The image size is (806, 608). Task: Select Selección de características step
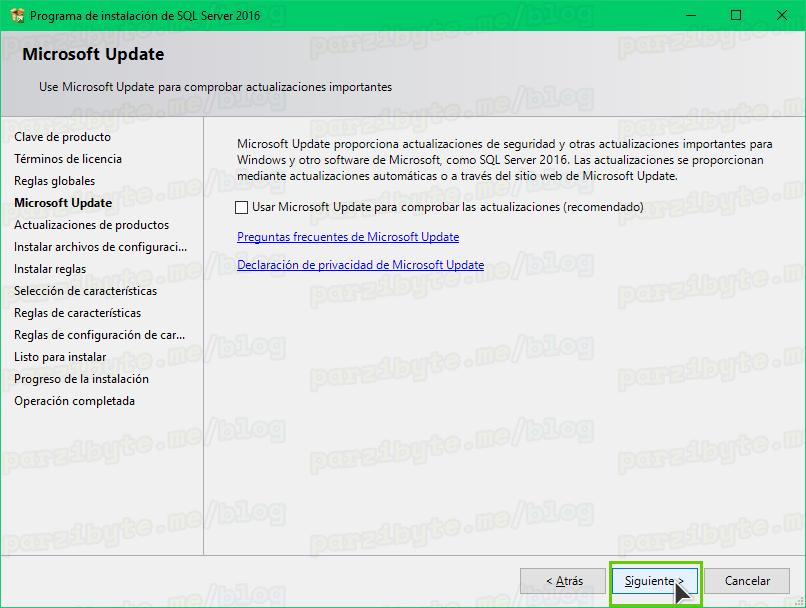pos(85,291)
